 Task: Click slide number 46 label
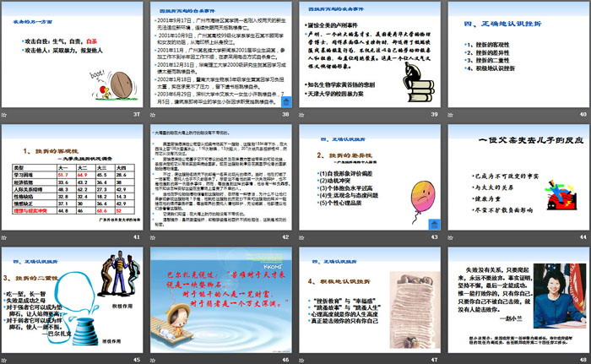[285, 360]
